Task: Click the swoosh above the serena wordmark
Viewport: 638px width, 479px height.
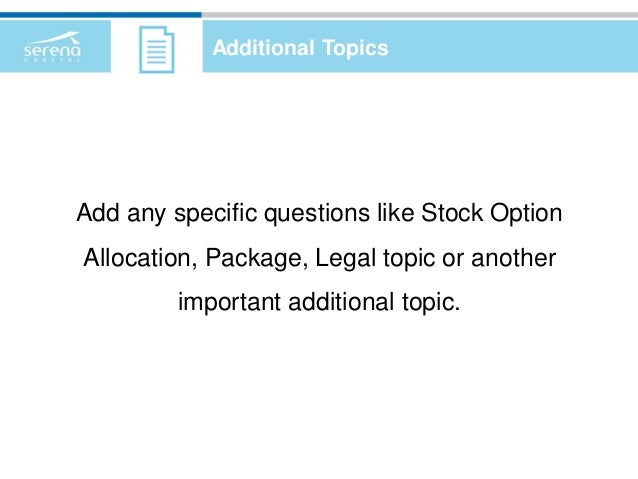Action: [56, 37]
